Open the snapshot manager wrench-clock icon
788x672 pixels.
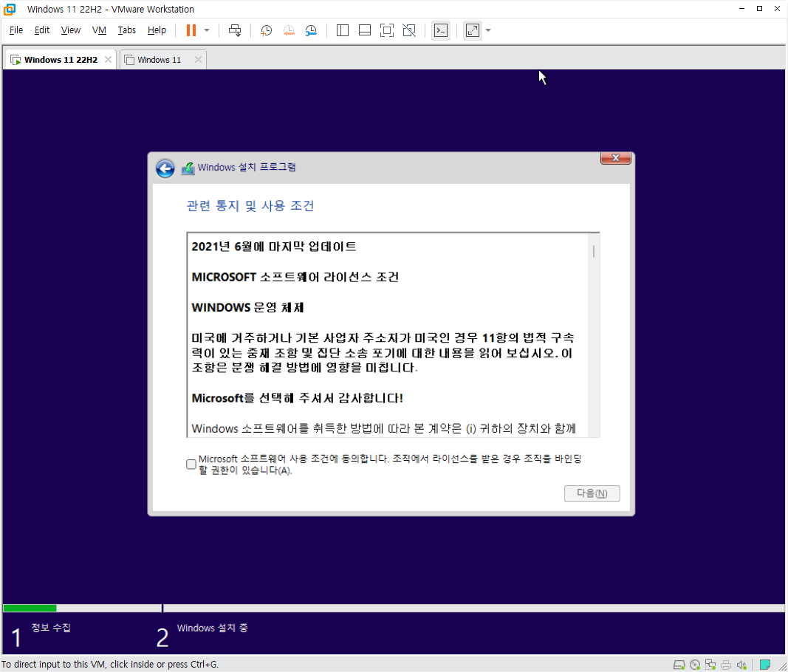[x=311, y=30]
